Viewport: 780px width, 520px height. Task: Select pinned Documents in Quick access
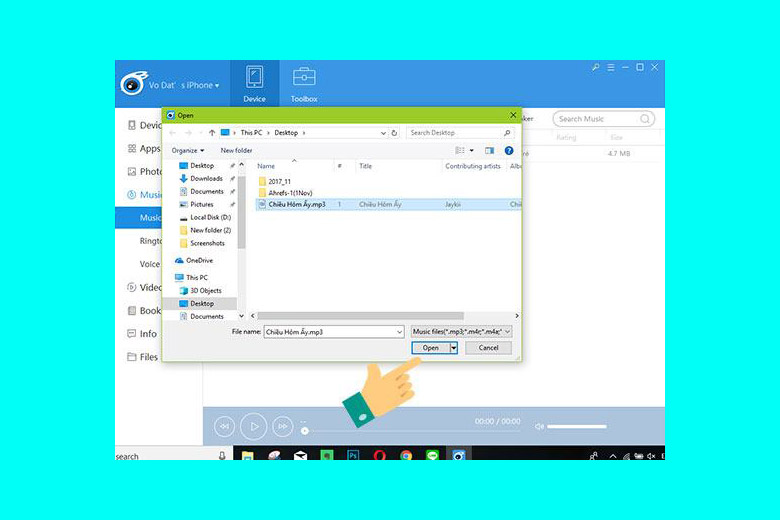(207, 191)
